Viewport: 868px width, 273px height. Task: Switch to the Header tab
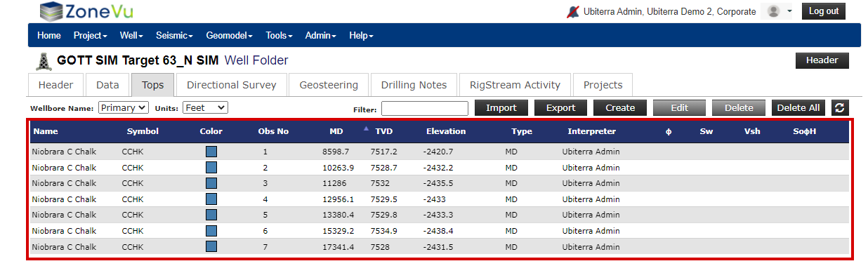pyautogui.click(x=56, y=85)
